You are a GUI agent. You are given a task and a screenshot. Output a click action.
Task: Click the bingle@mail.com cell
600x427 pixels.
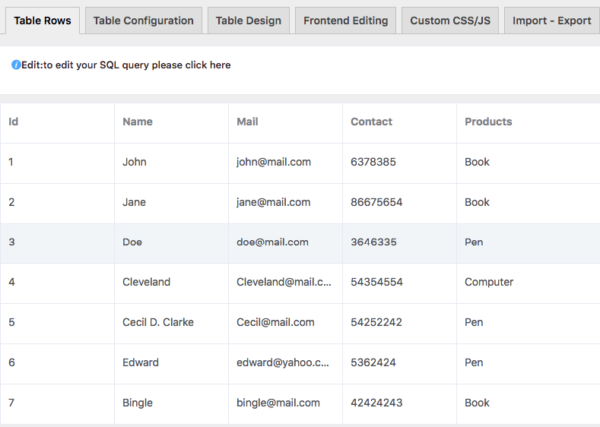tap(278, 402)
